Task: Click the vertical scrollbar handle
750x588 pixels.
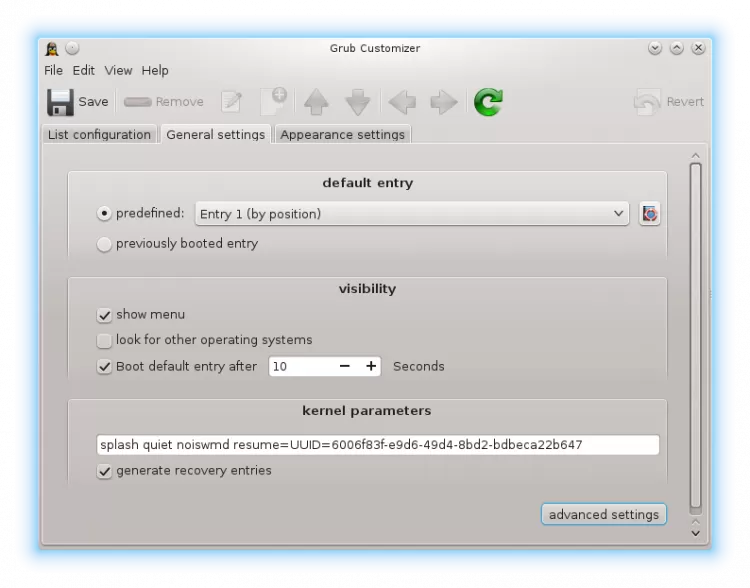Action: point(695,336)
